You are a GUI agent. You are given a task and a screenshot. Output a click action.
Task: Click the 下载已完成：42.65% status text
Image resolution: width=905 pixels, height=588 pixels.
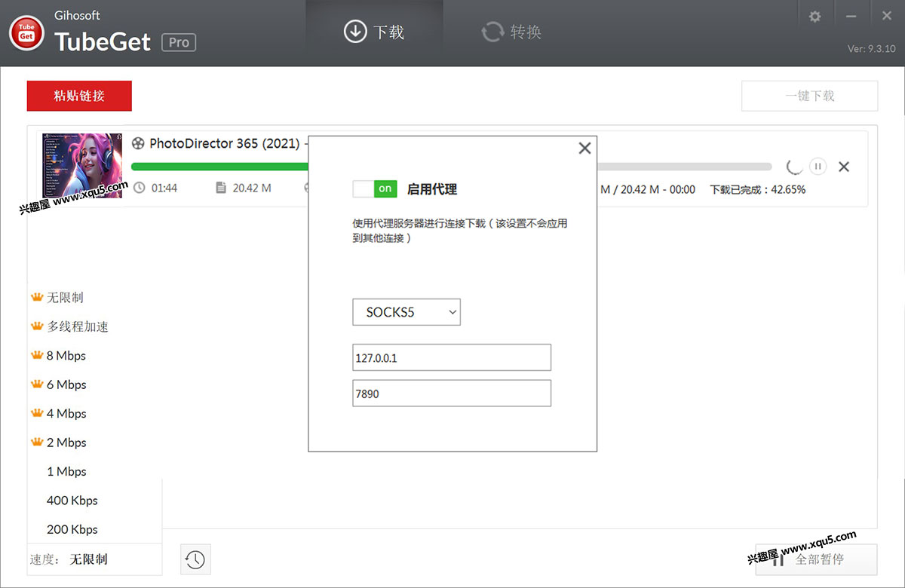click(x=758, y=189)
